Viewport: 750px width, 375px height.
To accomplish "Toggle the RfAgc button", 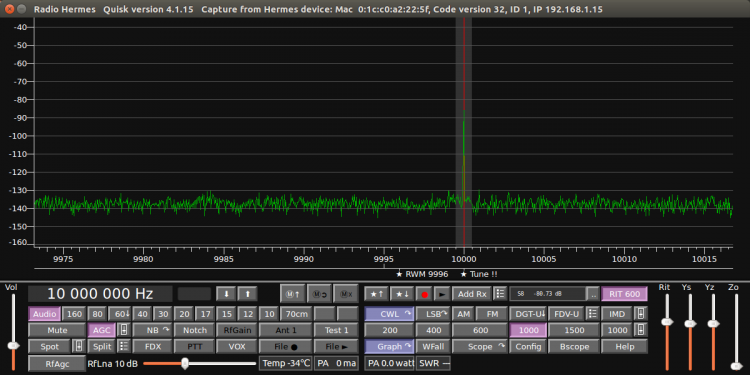I will click(57, 364).
